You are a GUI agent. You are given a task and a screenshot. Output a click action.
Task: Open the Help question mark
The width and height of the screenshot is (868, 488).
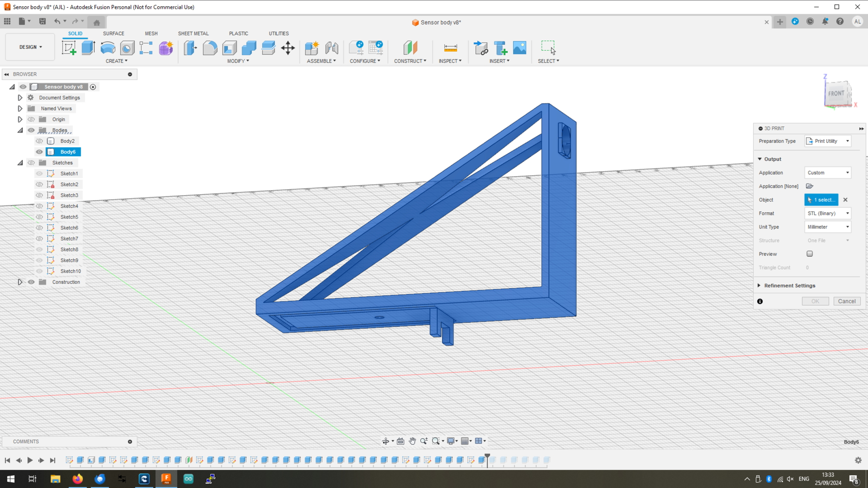click(x=840, y=21)
